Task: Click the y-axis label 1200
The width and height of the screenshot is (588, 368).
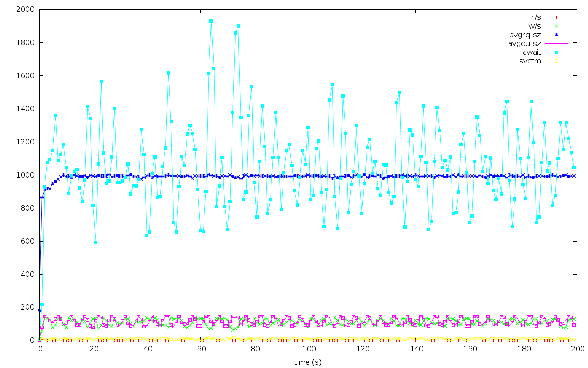Action: coord(25,142)
